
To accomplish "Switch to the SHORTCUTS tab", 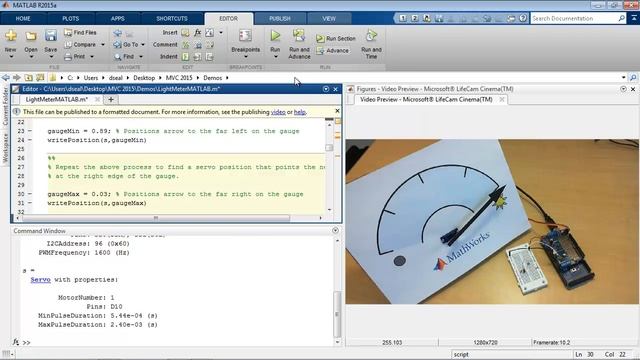I will (x=172, y=19).
